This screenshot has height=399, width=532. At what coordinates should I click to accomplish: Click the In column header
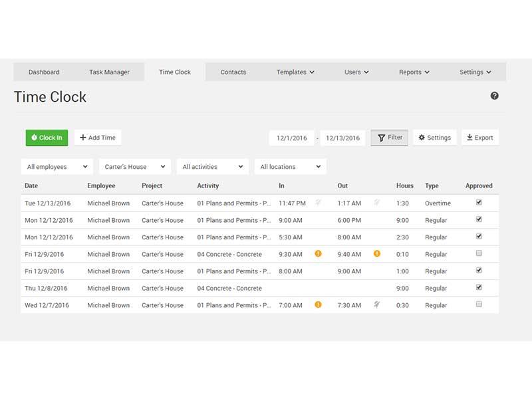tap(281, 186)
